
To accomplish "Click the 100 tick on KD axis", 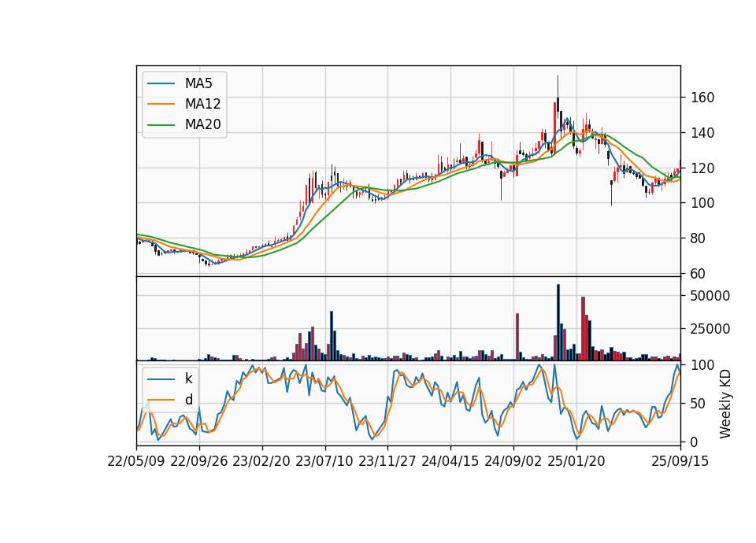I will (702, 365).
